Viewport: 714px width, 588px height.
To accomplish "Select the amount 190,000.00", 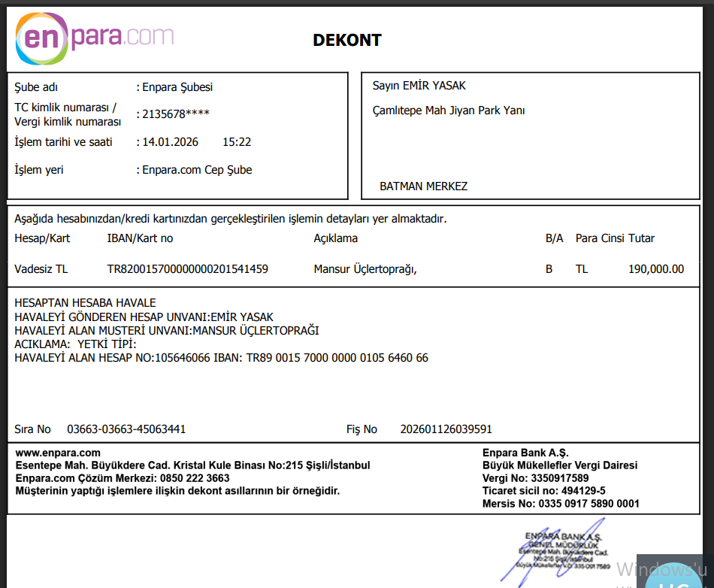I will (656, 269).
